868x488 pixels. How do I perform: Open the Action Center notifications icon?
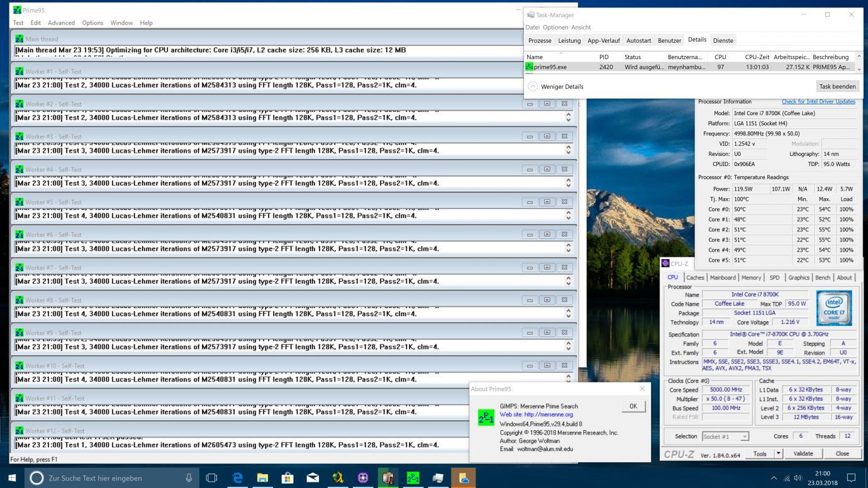point(852,478)
